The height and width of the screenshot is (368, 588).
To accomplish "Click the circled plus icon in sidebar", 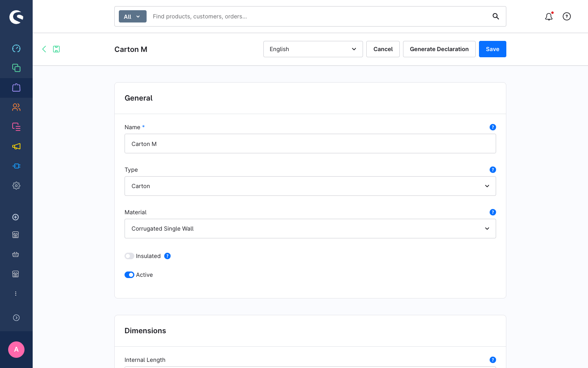I will [16, 217].
